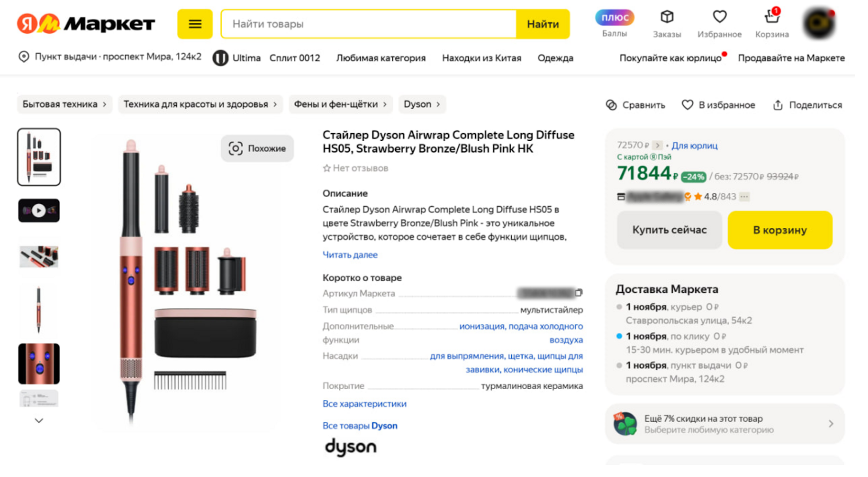Click the Поделиться share icon
The height and width of the screenshot is (477, 868).
778,105
